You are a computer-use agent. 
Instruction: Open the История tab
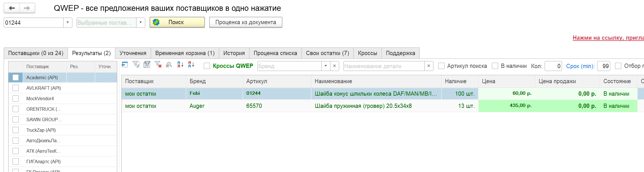pos(234,53)
